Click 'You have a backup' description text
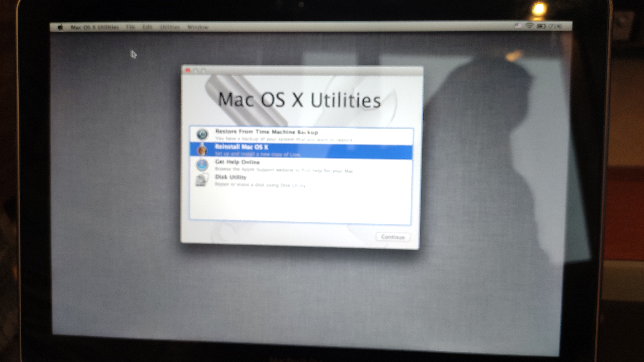644x362 pixels. (x=284, y=139)
